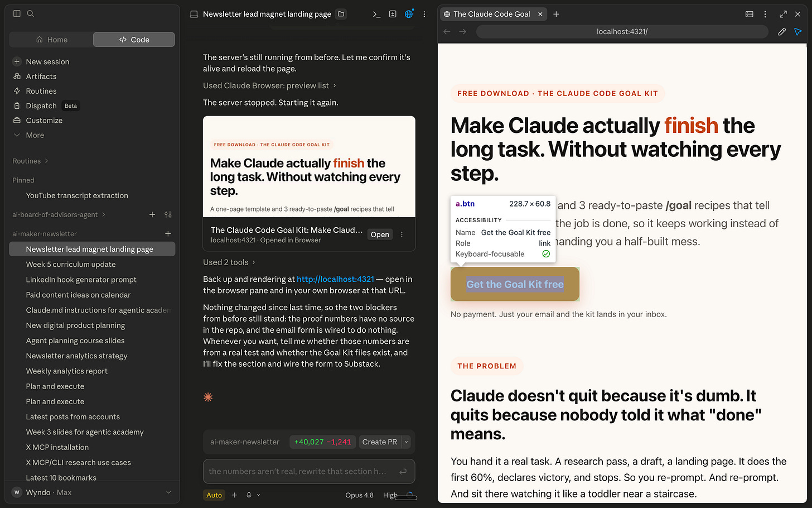The width and height of the screenshot is (812, 508).
Task: Open Week 3 slides for agentic academy
Action: coord(85,432)
